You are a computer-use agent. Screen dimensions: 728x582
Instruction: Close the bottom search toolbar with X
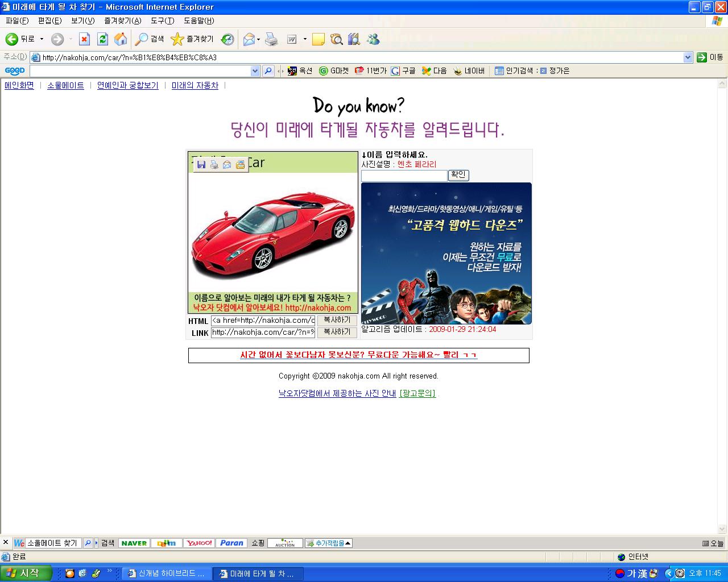click(x=6, y=543)
